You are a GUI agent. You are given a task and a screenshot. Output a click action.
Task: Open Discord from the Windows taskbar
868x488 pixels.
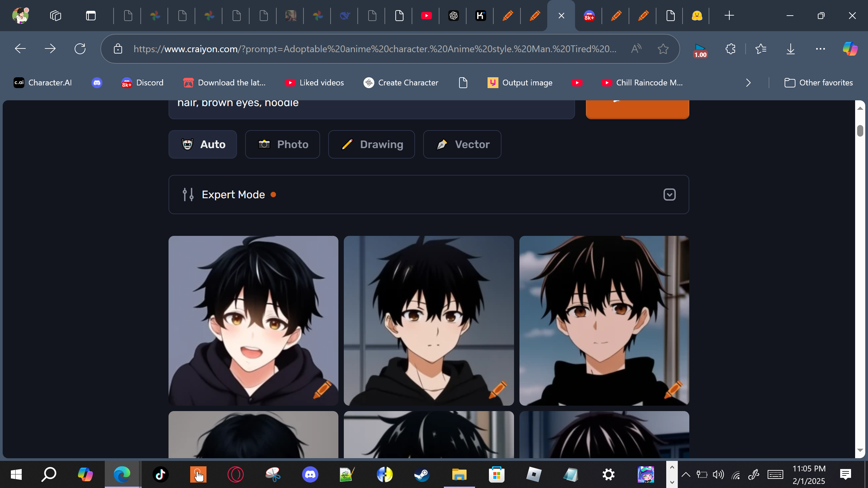click(x=310, y=474)
